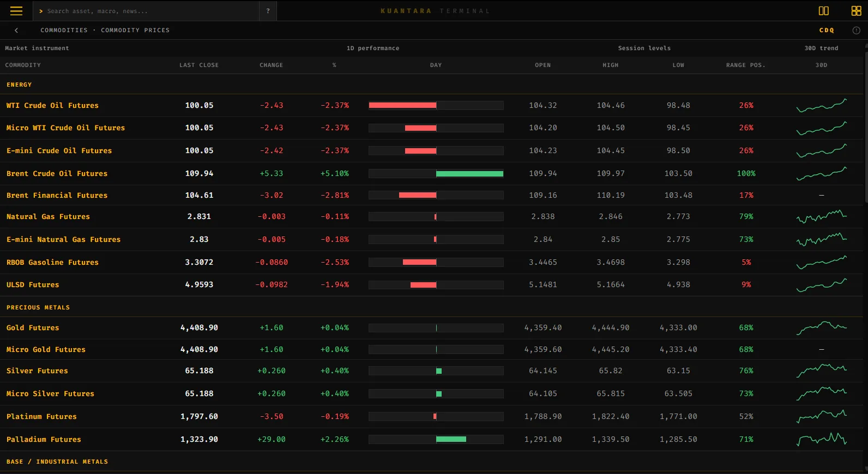This screenshot has height=474, width=868.
Task: Click Silver Futures low value 63.15
Action: click(678, 371)
